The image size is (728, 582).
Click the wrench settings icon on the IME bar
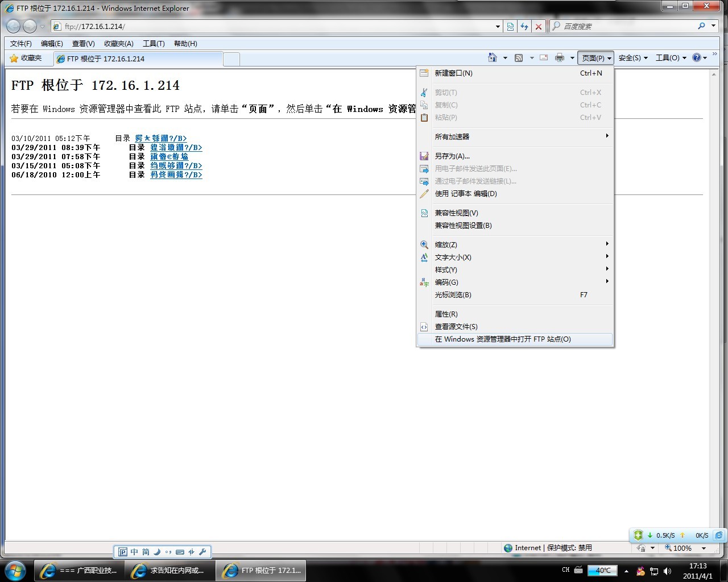(202, 551)
